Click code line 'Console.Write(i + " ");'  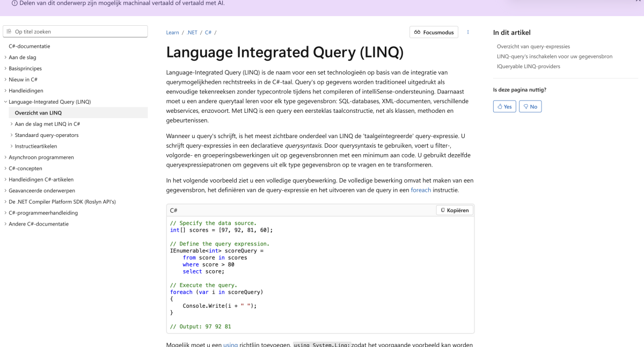220,306
